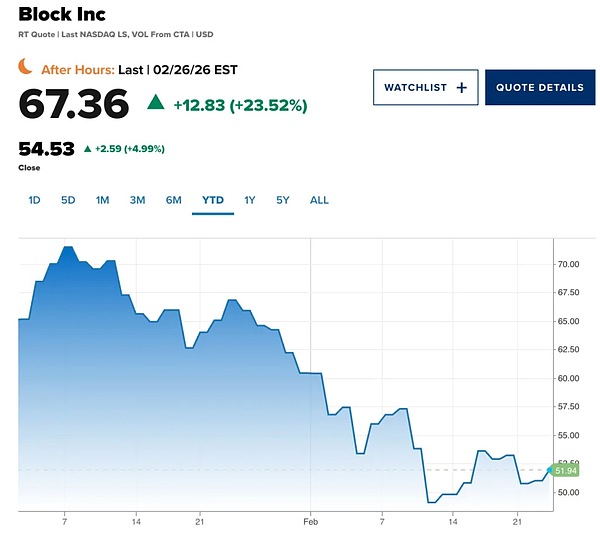Select the YTD tab
Screen dimensions: 600x538
click(213, 200)
